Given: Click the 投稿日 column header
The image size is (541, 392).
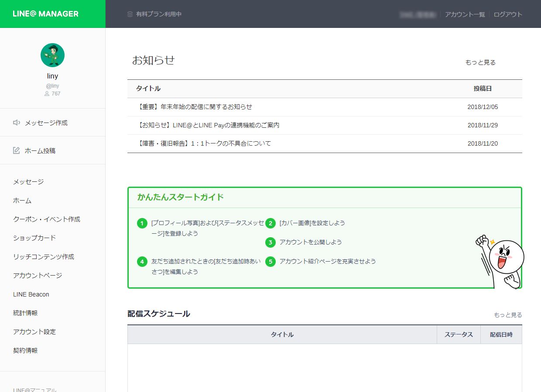Looking at the screenshot, I should point(483,89).
